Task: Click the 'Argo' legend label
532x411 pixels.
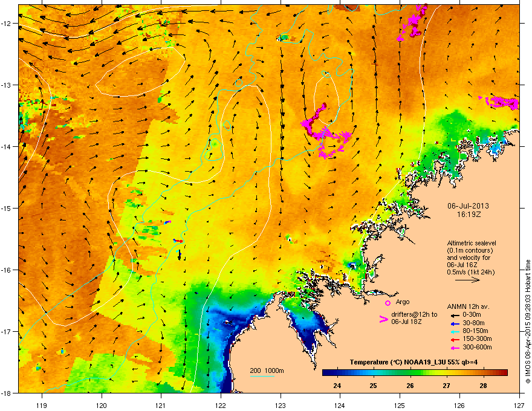Action: pyautogui.click(x=403, y=302)
